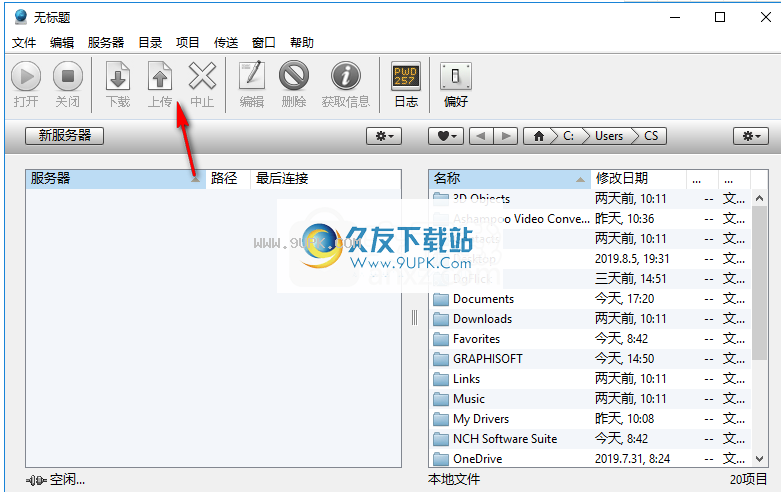
Task: Click the NCH Software Suite folder icon
Action: (441, 439)
